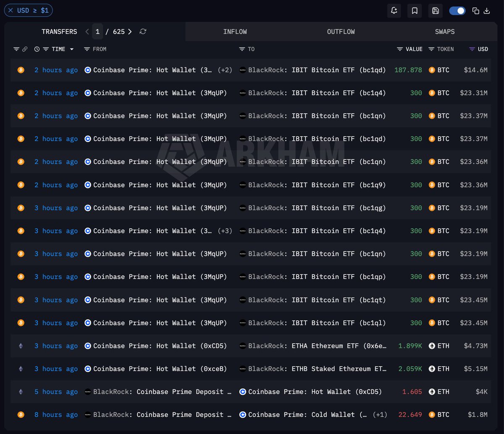Open the TOKEN column filter
This screenshot has height=434, width=504.
pos(431,49)
